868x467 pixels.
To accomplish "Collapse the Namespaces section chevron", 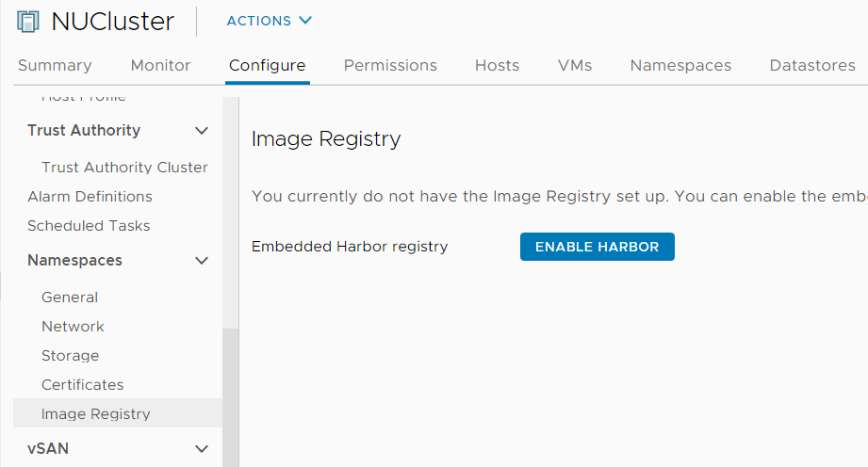I will coord(202,261).
